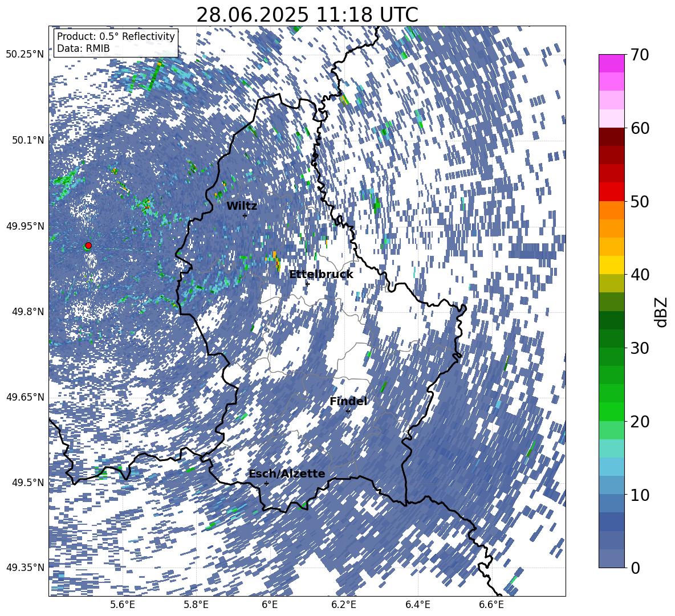Click the bright green colorbar segment at 20

(x=611, y=411)
